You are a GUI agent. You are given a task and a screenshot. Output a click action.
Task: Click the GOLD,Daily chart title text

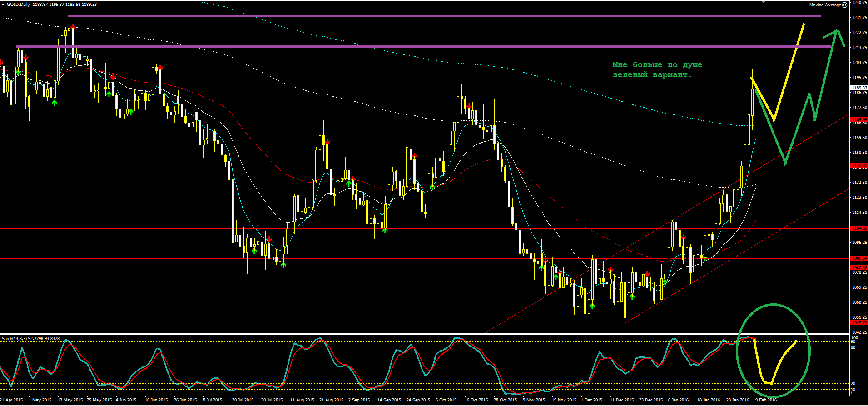(19, 5)
